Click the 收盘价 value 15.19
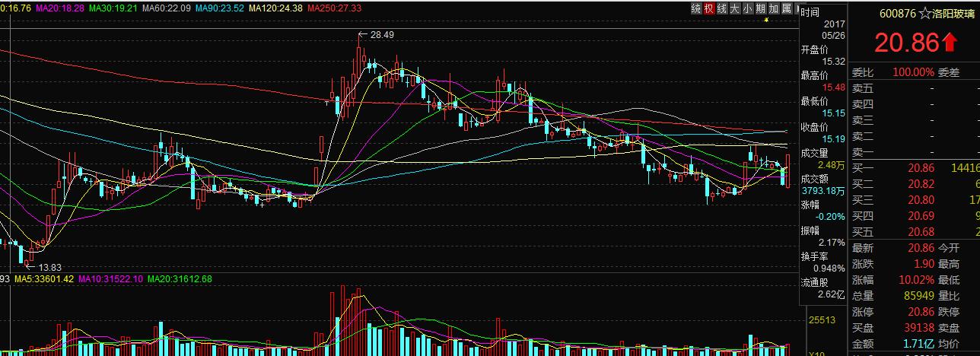Screen dimensions: 980x356 pos(834,139)
